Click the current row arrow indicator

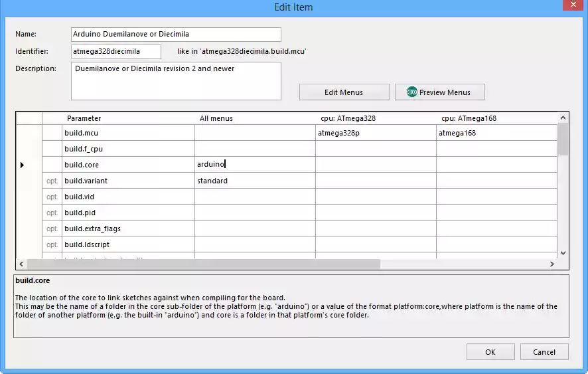pyautogui.click(x=22, y=165)
